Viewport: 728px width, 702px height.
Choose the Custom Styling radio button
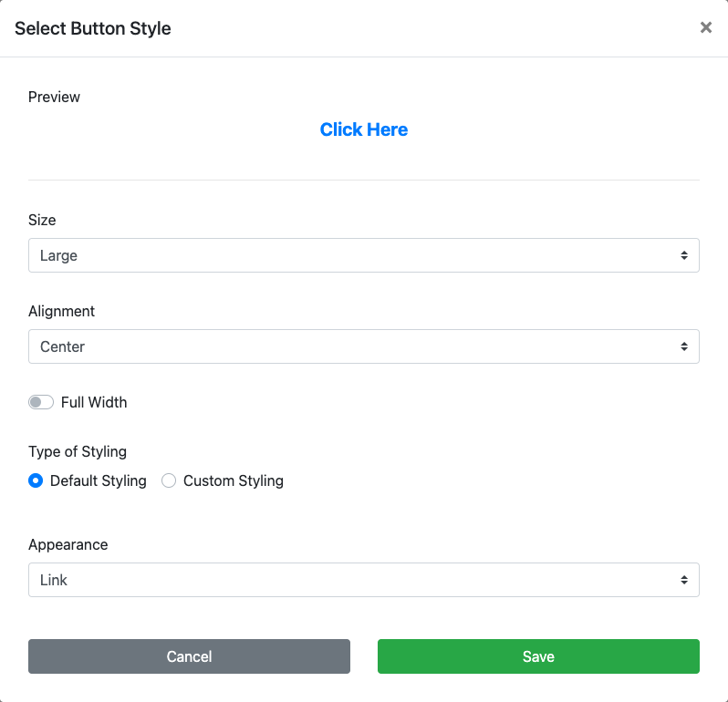169,480
